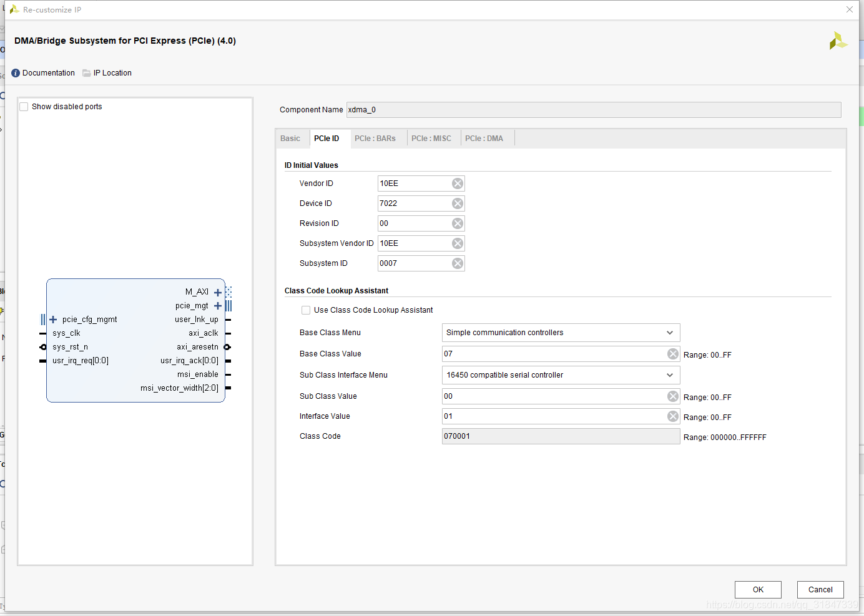Clear the Base Class Value field
Viewport: 864px width, 616px height.
tap(673, 354)
